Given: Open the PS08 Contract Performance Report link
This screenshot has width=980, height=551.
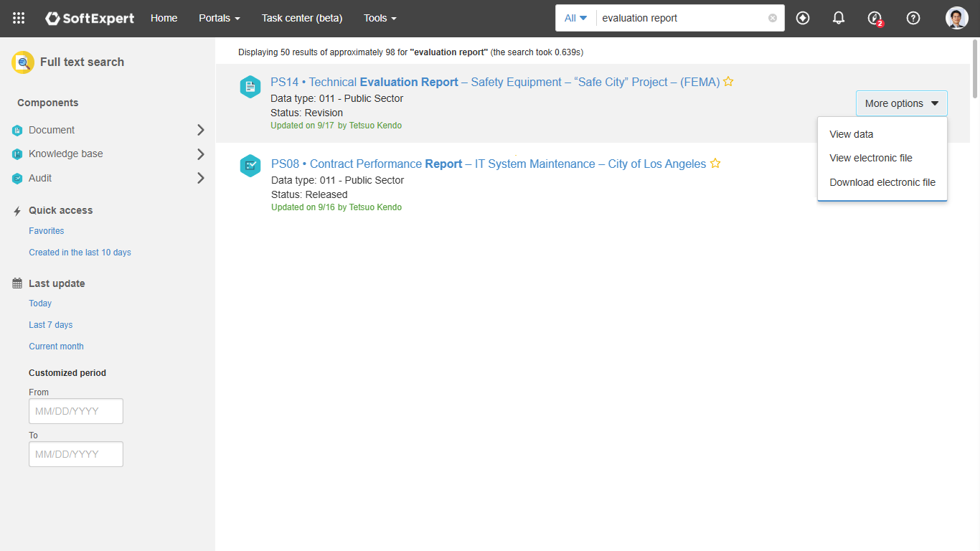Looking at the screenshot, I should (489, 164).
